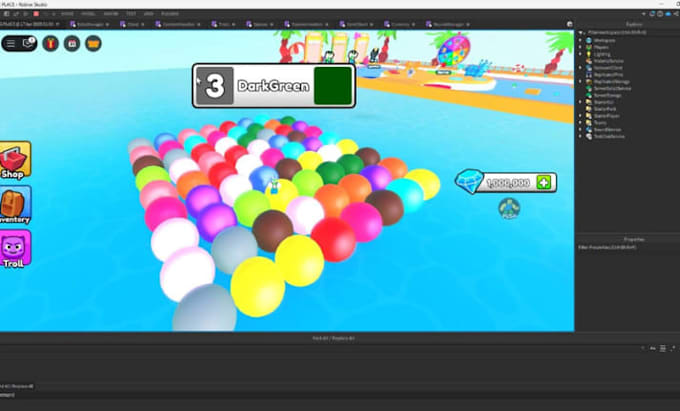Open the red gift box reward icon

(x=51, y=43)
